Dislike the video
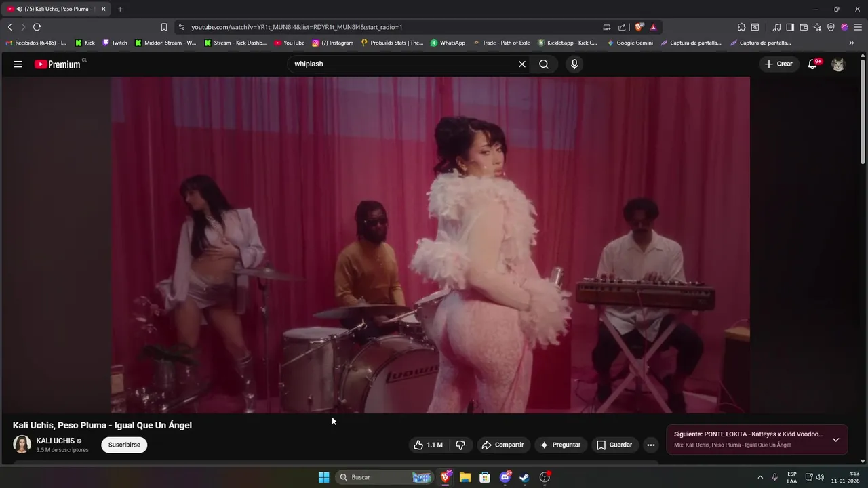Image resolution: width=868 pixels, height=488 pixels. [460, 445]
